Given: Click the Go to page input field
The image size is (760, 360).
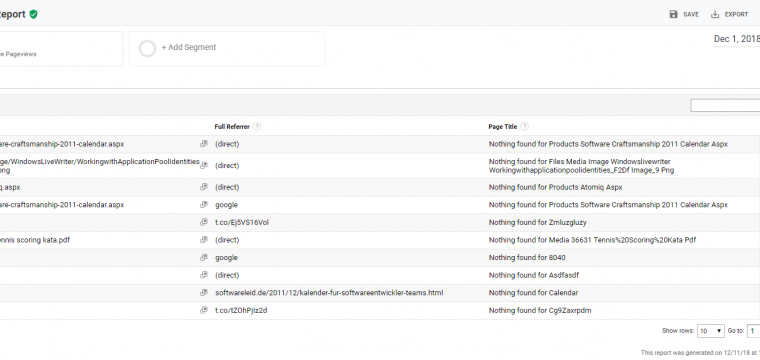Looking at the screenshot, I should pyautogui.click(x=754, y=331).
